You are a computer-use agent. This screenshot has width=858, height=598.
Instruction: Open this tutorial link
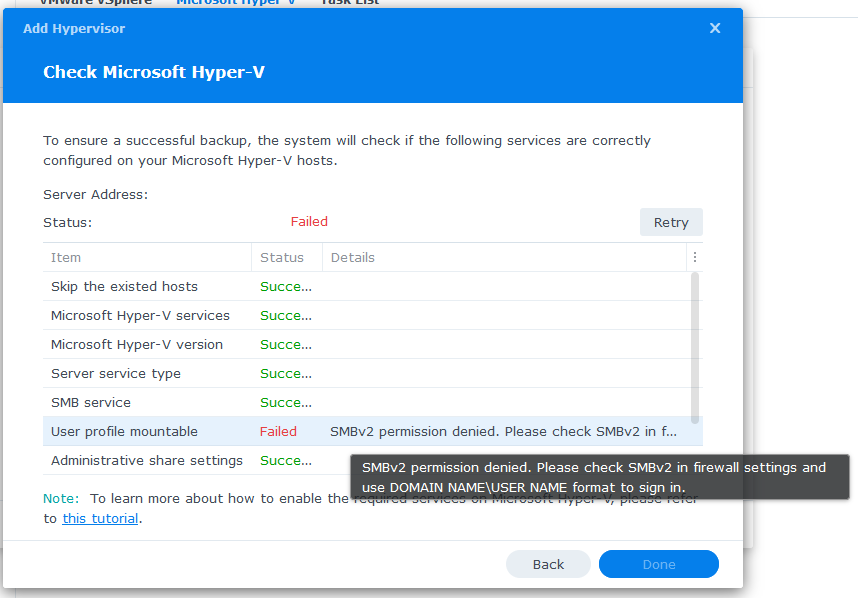100,519
